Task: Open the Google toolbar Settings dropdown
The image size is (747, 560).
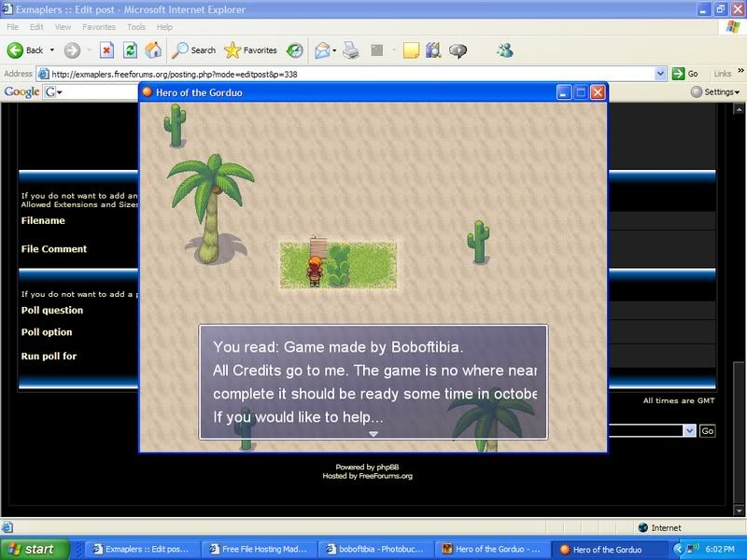Action: coord(716,91)
